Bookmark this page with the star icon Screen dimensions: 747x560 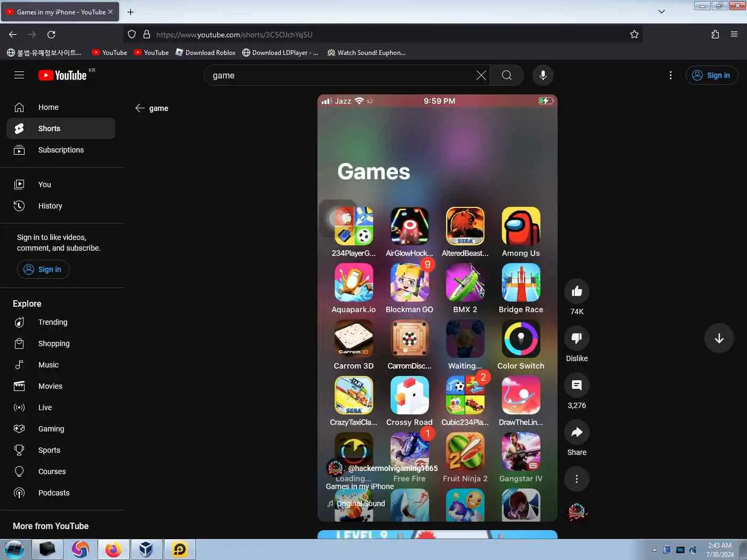coord(634,35)
